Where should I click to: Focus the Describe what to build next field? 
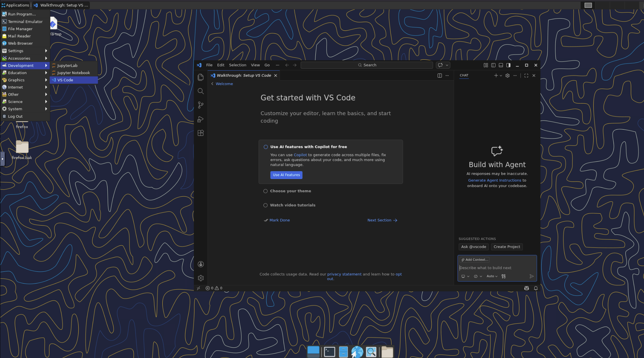[x=494, y=268]
